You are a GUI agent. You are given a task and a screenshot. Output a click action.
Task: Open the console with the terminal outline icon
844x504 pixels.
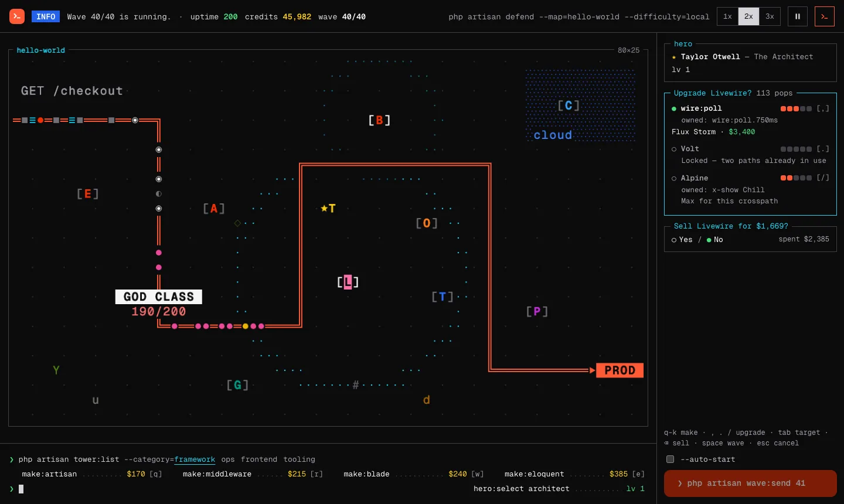click(x=825, y=16)
